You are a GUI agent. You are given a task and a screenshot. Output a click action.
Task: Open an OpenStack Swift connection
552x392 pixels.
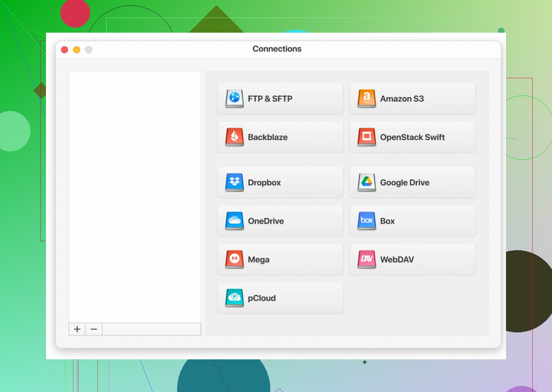point(412,137)
